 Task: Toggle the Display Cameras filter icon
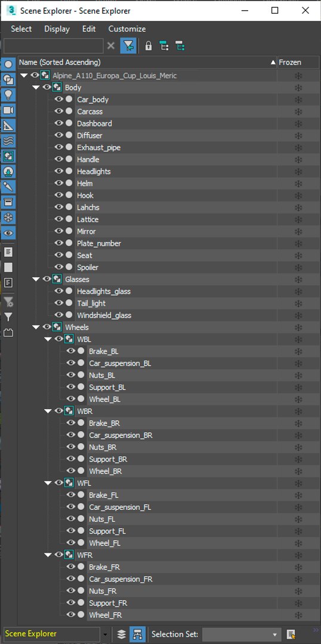(8, 110)
